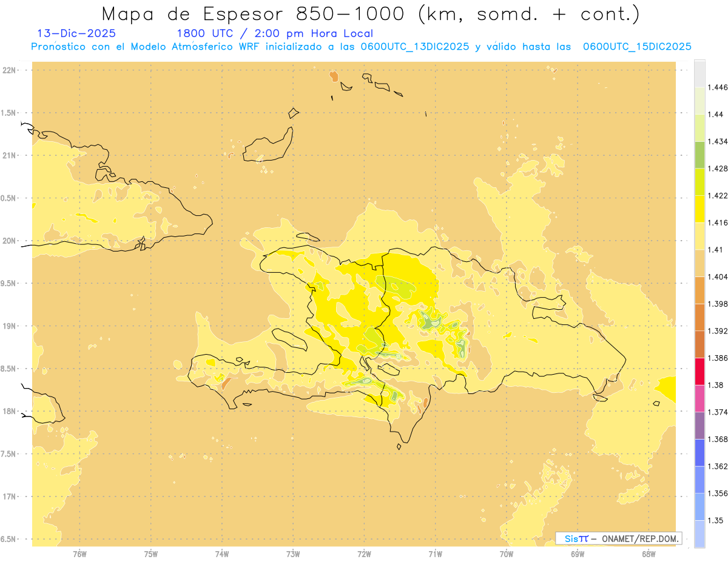728x562 pixels.
Task: Select the '1.362' colorbar value
Action: pos(717,466)
